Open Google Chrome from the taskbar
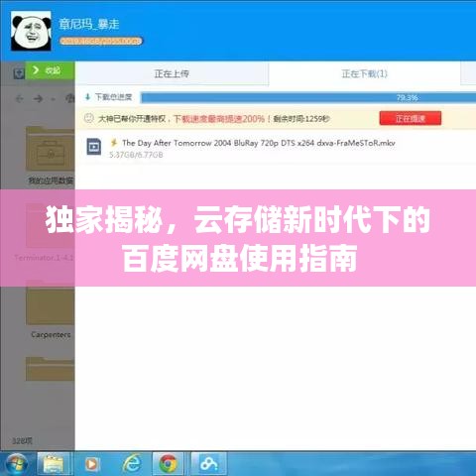Screen dimensions: 476x476 coord(169,464)
